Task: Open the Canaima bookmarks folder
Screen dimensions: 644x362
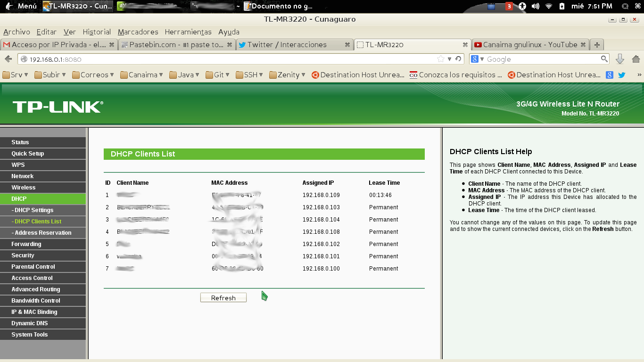Action: 142,75
